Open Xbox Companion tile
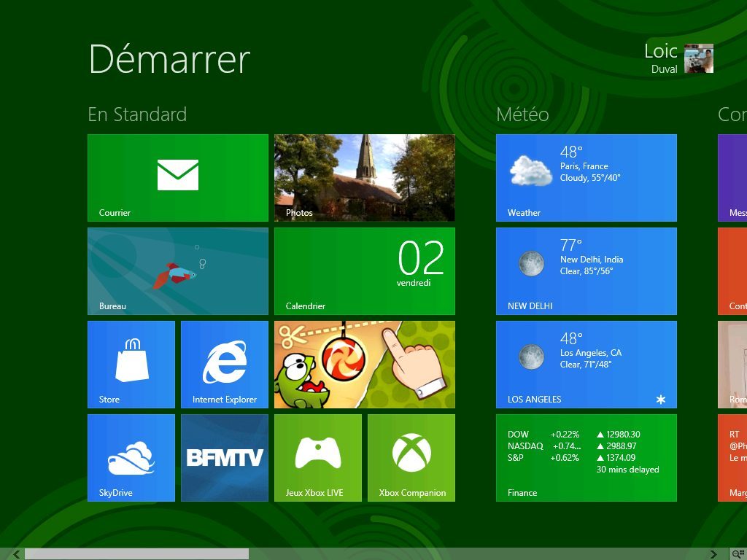Screen dimensions: 747x560 (411, 457)
